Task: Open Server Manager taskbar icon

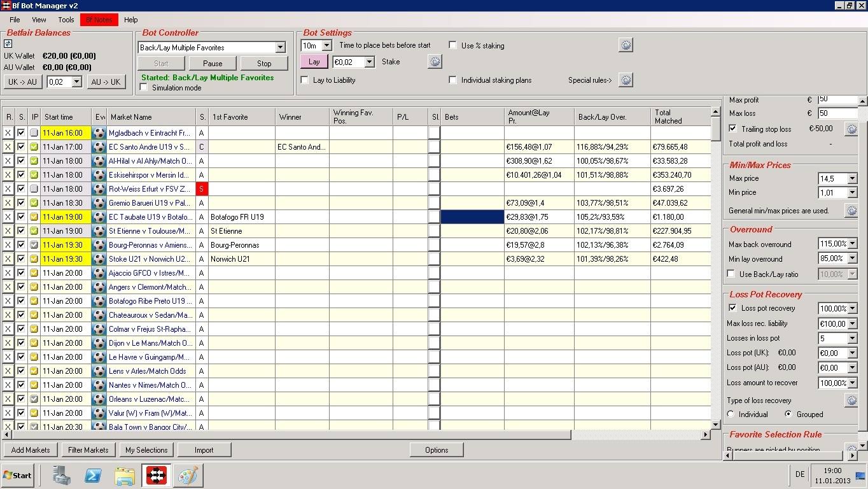Action: (x=62, y=475)
